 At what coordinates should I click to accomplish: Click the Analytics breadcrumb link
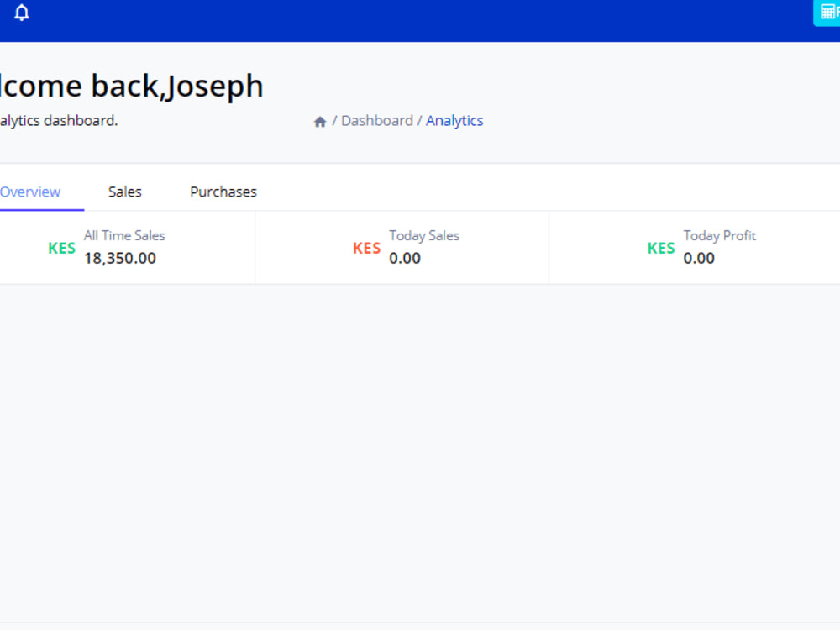pyautogui.click(x=454, y=120)
